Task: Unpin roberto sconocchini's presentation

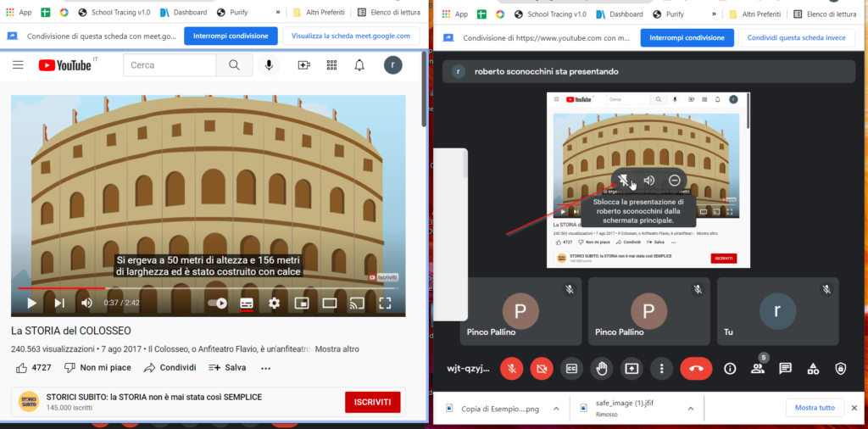Action: coord(625,180)
